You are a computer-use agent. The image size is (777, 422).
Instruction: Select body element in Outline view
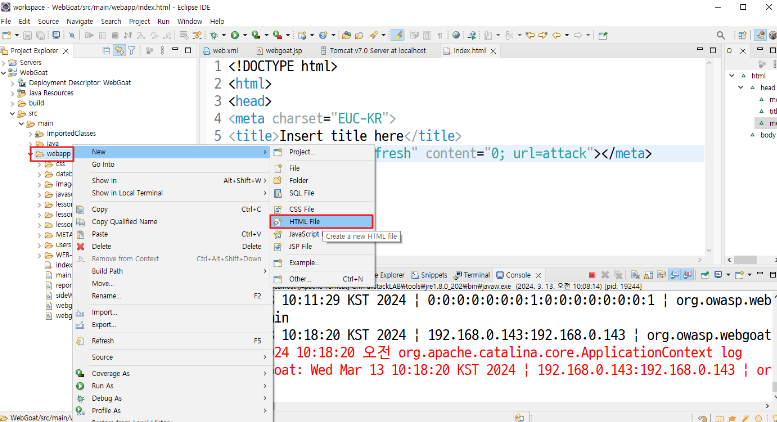(x=764, y=135)
